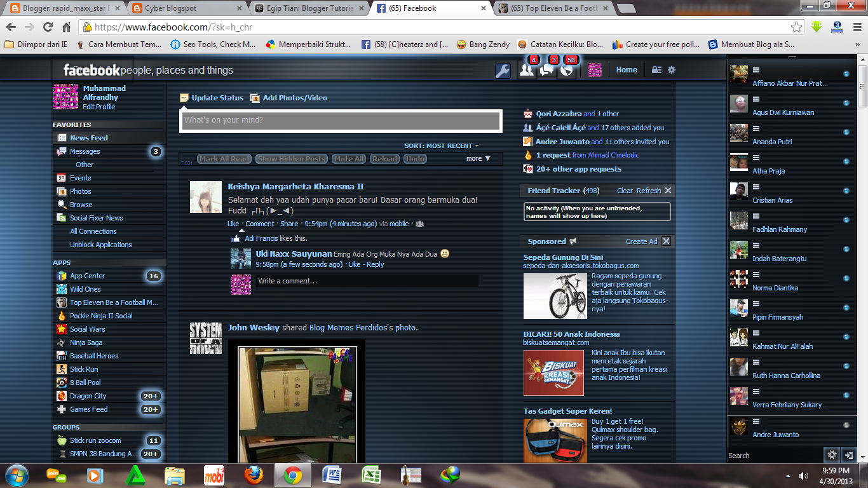This screenshot has height=488, width=868.
Task: Open friend requests icon in header
Action: click(x=526, y=71)
